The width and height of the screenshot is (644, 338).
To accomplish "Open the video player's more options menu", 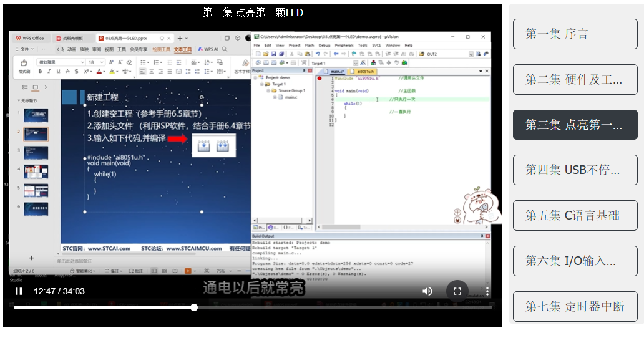I will point(487,291).
